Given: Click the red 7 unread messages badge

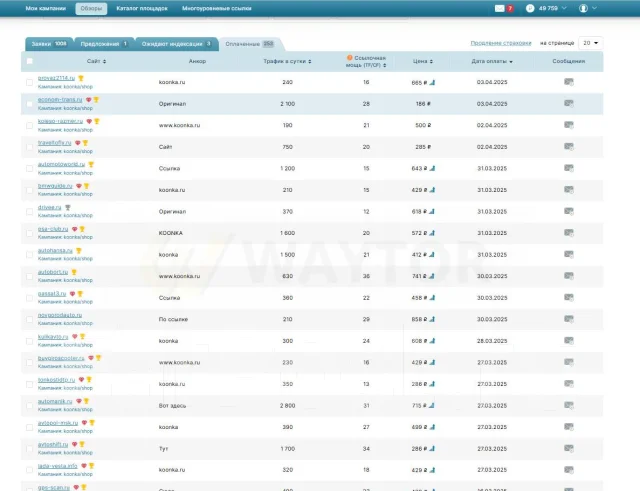Looking at the screenshot, I should [510, 8].
